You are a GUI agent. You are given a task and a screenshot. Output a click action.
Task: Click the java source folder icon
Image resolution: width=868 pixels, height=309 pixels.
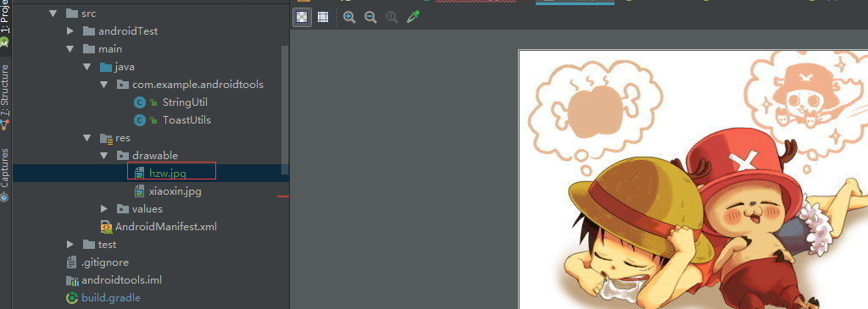click(106, 67)
